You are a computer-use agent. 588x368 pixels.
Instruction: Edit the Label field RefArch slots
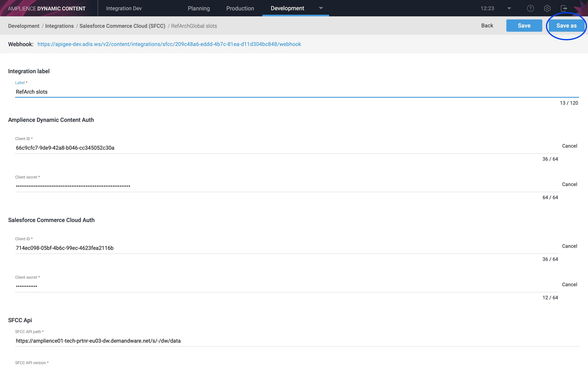click(297, 92)
